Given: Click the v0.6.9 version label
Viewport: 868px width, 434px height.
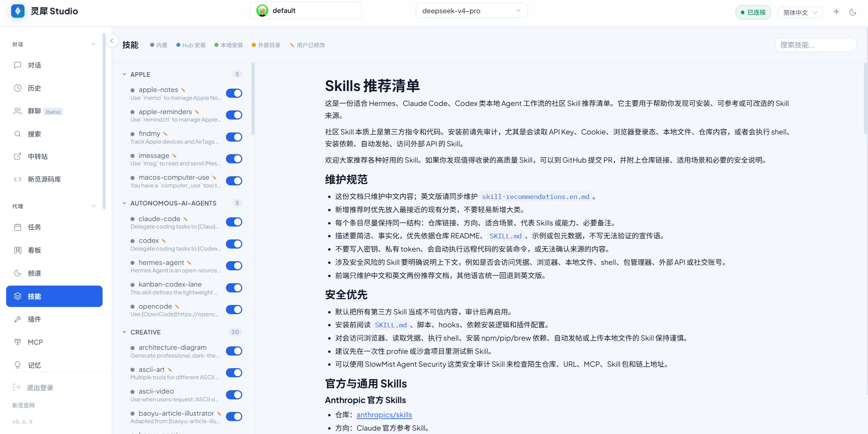Looking at the screenshot, I should 22,422.
